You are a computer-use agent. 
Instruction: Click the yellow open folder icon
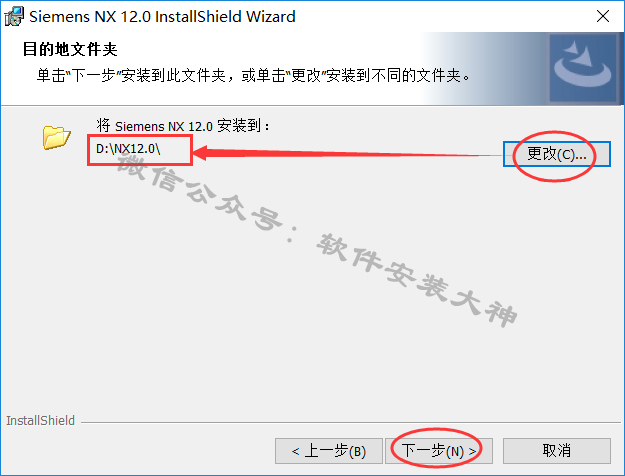click(56, 138)
